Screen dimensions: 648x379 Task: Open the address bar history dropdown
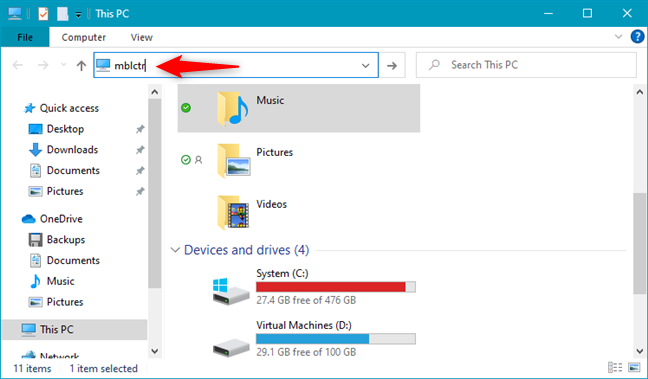pyautogui.click(x=365, y=65)
